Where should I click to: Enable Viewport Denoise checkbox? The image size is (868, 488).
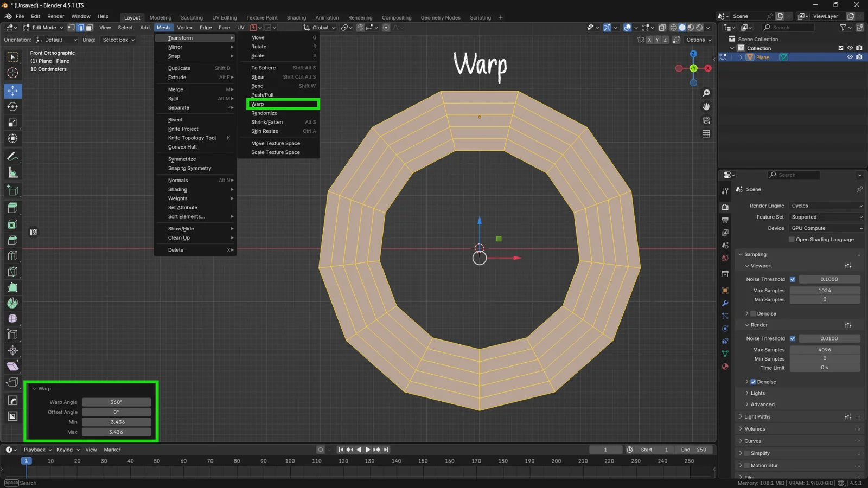tap(753, 313)
